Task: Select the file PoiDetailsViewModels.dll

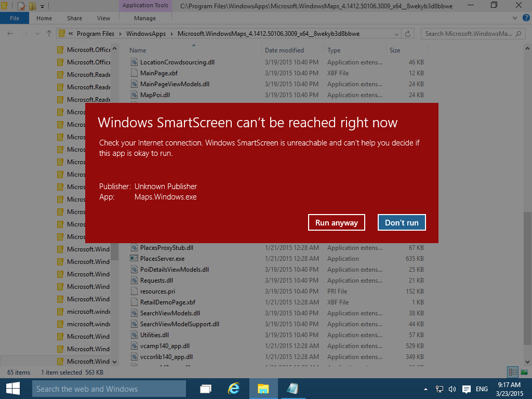Action: (x=175, y=270)
